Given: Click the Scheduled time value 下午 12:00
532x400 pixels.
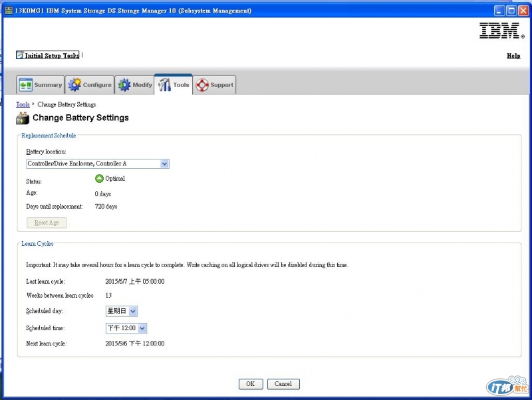Looking at the screenshot, I should click(122, 328).
